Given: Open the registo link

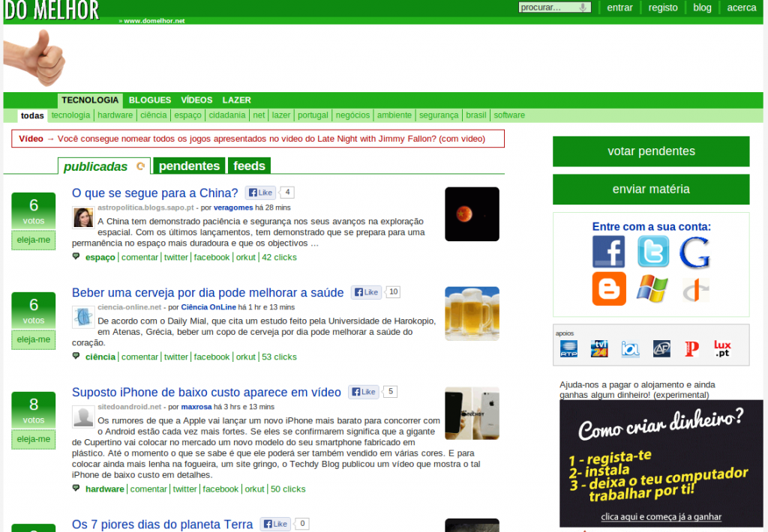Looking at the screenshot, I should [x=663, y=7].
